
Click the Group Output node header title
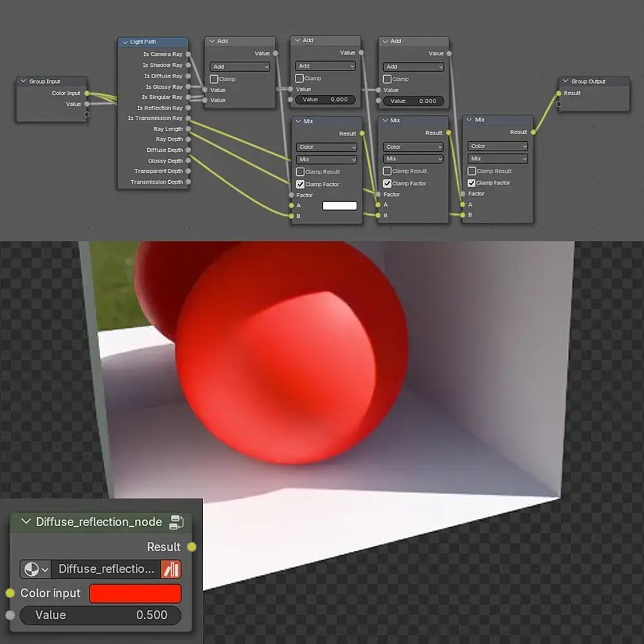(588, 81)
